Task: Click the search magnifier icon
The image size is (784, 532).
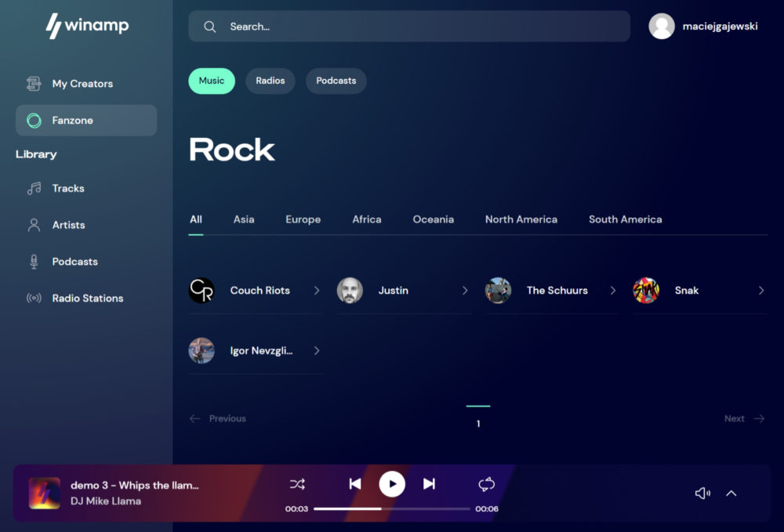Action: (210, 27)
